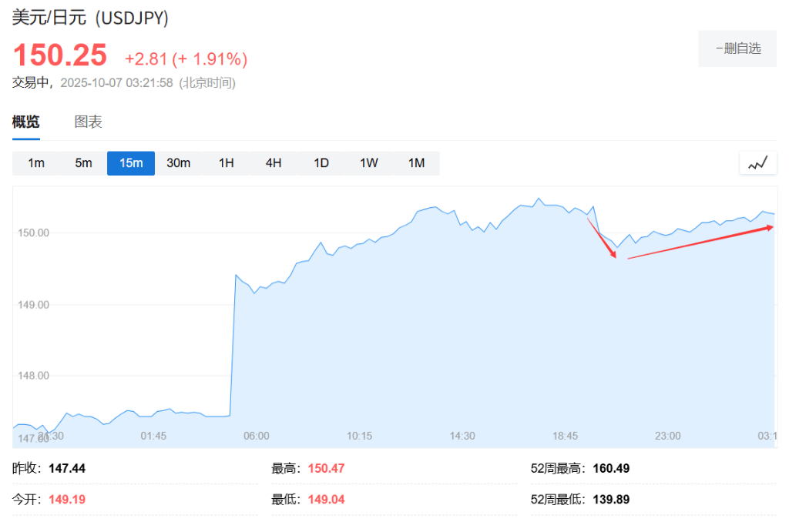Select the 5m chart interval
789x532 pixels.
pyautogui.click(x=83, y=163)
